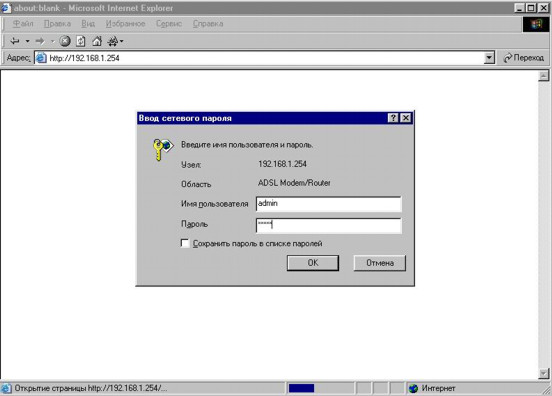Click the Home icon in toolbar

97,41
